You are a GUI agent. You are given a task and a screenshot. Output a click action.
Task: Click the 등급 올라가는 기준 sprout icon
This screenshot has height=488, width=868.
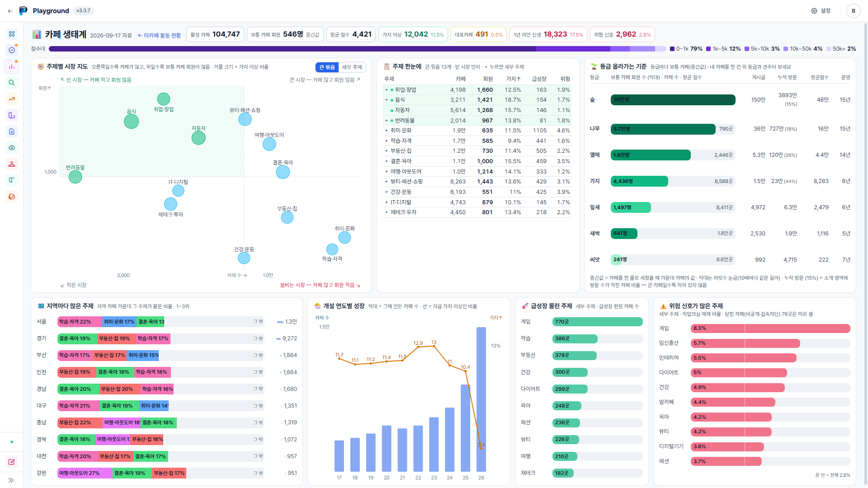[x=594, y=67]
